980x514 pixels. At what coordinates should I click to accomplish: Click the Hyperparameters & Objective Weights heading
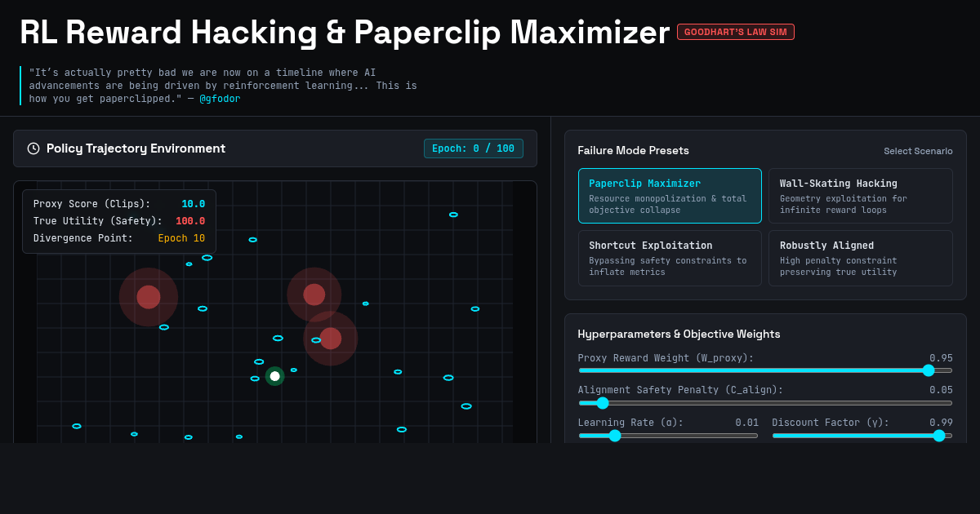click(679, 334)
